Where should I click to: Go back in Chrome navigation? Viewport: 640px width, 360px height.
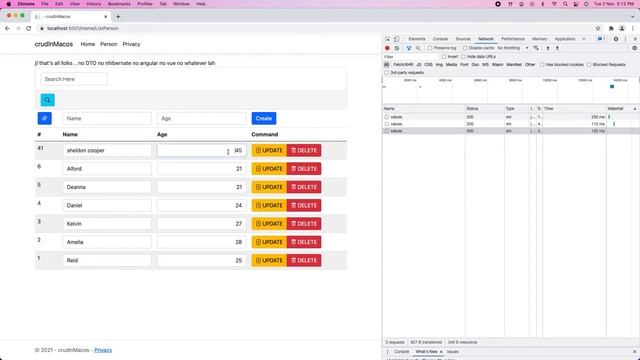[x=7, y=29]
